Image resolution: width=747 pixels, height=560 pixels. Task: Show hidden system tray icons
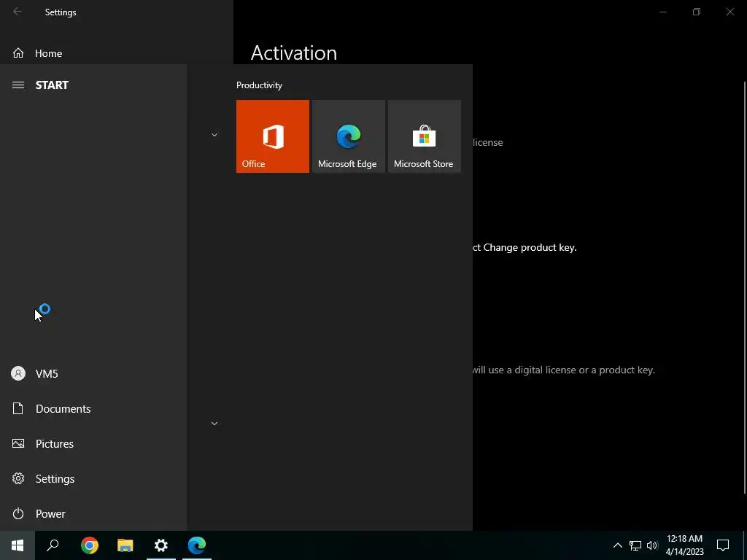(x=617, y=545)
